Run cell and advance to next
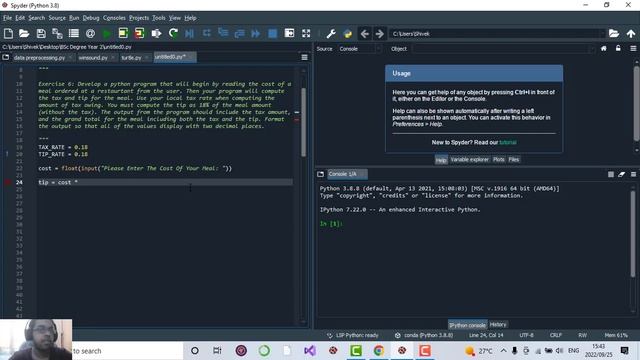Viewport: 640px width, 360px height. click(x=140, y=33)
